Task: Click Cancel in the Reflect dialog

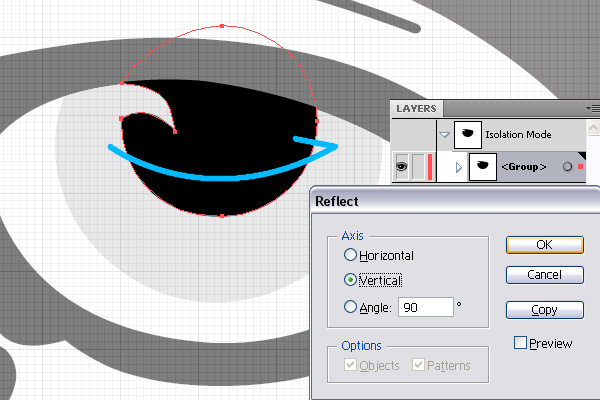Action: 545,275
